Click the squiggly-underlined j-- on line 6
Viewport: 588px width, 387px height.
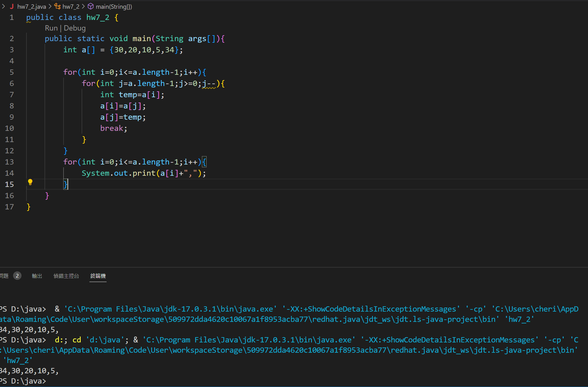click(x=209, y=84)
